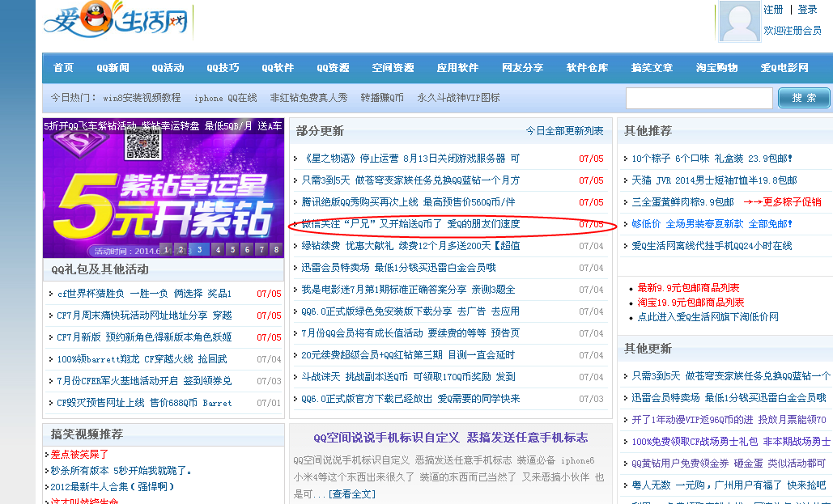The height and width of the screenshot is (504, 833).
Task: Open article 微信关注尸兄又开始送Q币了
Action: 410,223
